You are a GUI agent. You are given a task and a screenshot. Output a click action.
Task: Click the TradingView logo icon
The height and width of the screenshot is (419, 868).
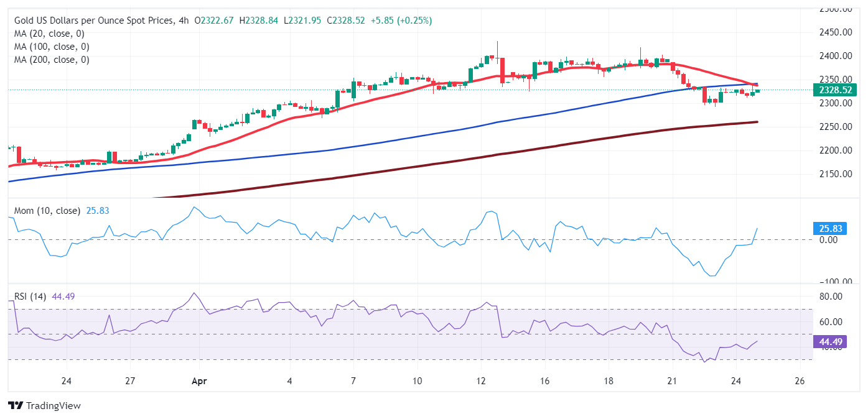click(17, 406)
